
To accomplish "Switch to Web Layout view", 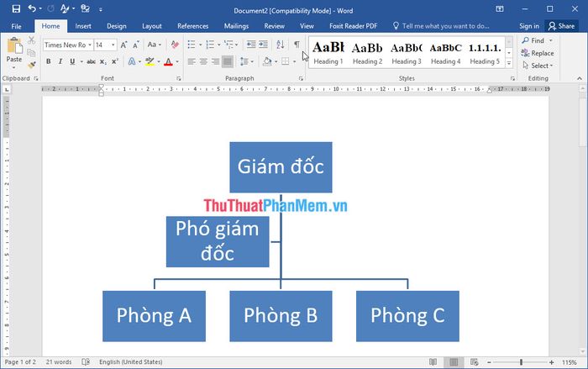I will (x=474, y=362).
